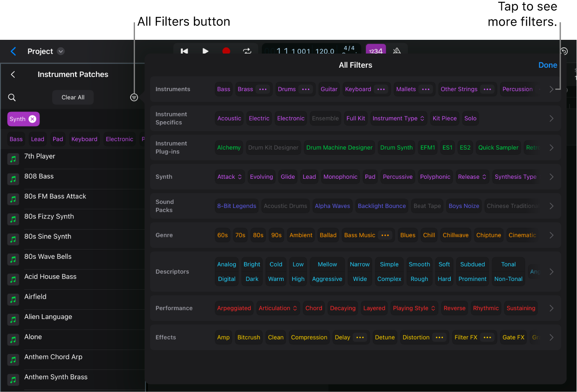The image size is (577, 392).
Task: Open the Release popup filter
Action: pyautogui.click(x=473, y=177)
